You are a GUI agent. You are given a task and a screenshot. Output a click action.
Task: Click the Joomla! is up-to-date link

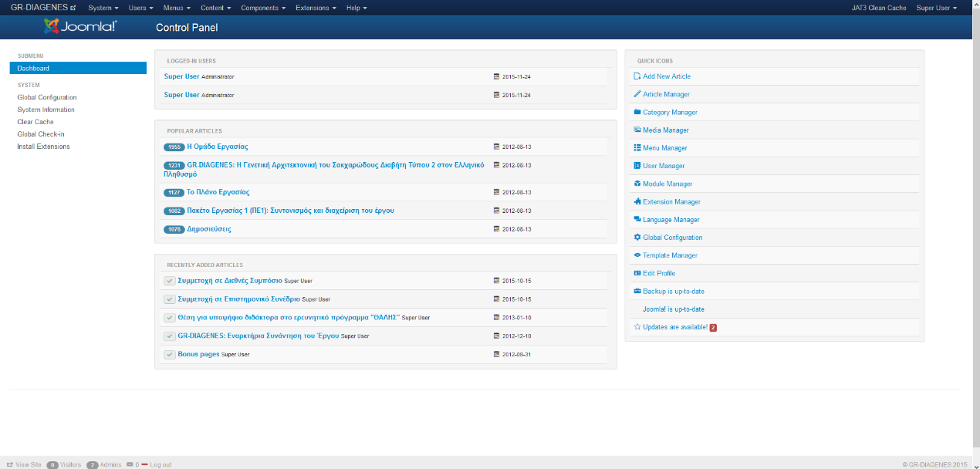pos(674,309)
